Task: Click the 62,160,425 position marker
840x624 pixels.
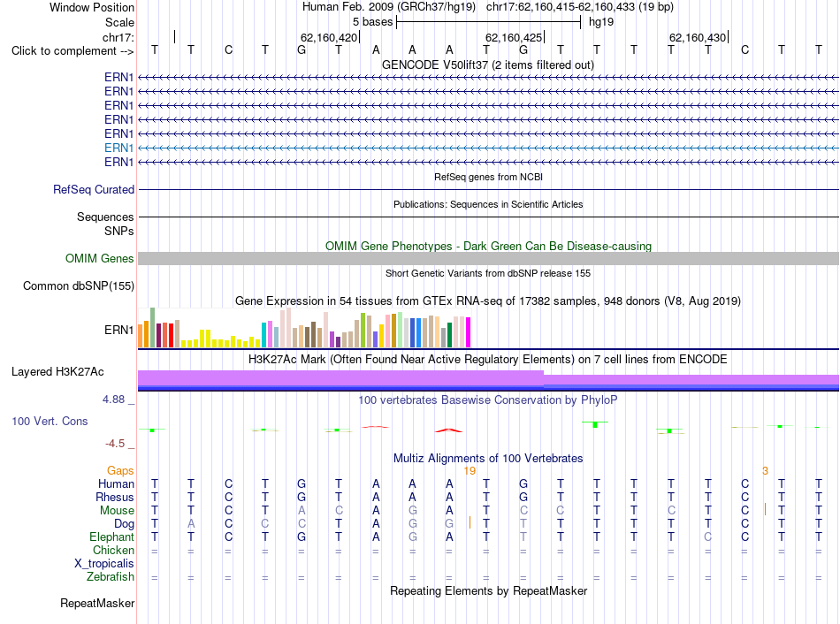Action: click(x=515, y=37)
